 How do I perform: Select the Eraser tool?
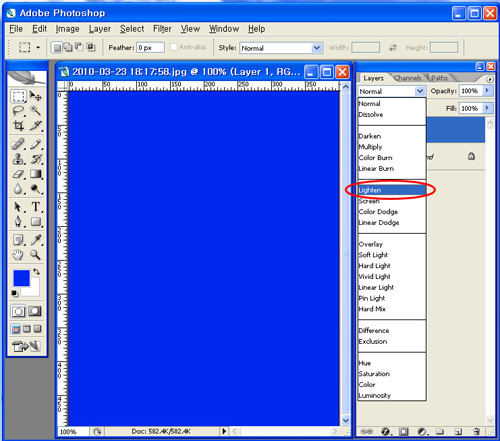(18, 174)
